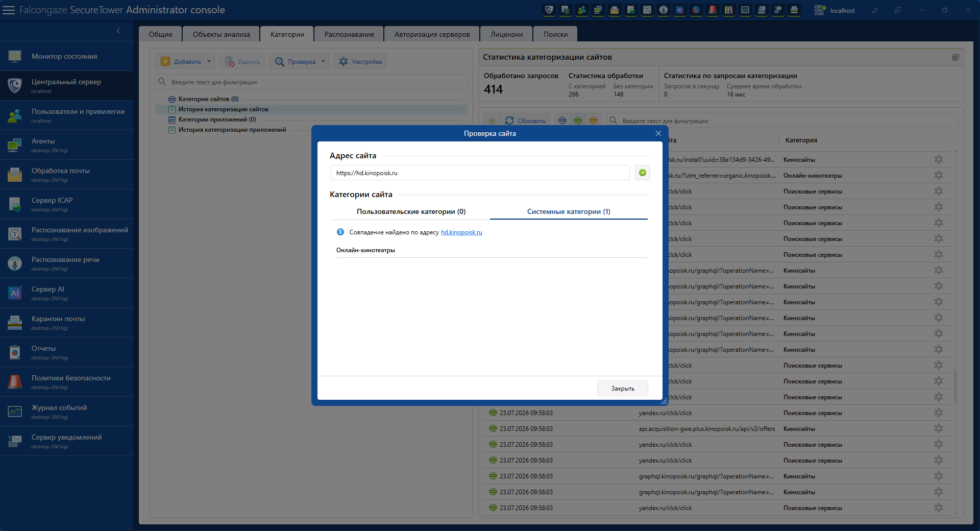Switch to the Распознавание tab
The height and width of the screenshot is (531, 980).
[x=349, y=34]
